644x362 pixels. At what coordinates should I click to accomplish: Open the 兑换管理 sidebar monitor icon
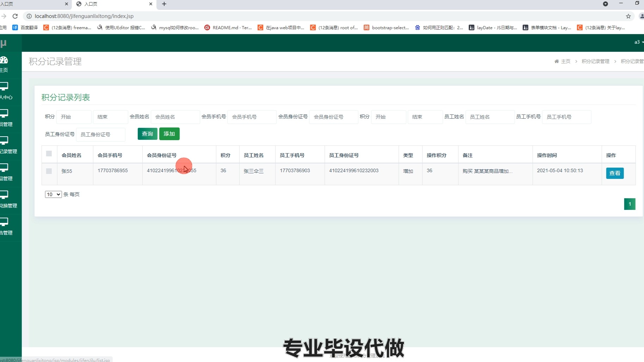point(4,195)
